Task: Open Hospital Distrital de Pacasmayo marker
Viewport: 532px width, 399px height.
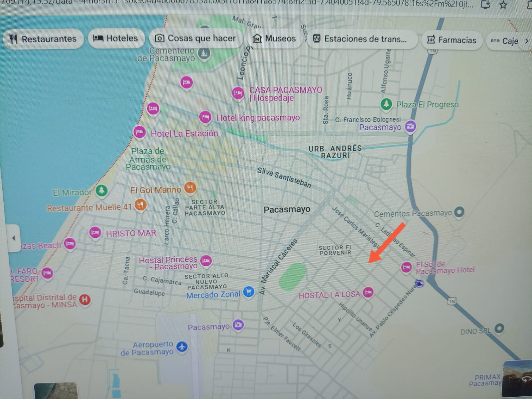Action: tap(85, 300)
